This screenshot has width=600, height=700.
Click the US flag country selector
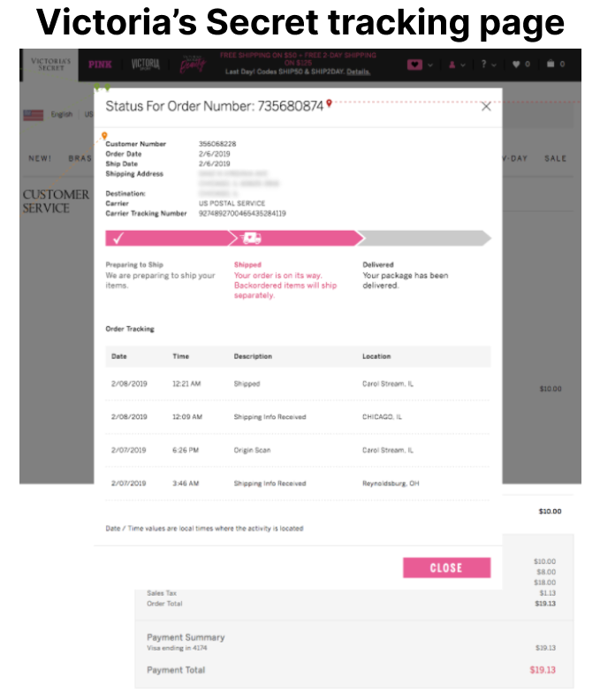point(34,115)
